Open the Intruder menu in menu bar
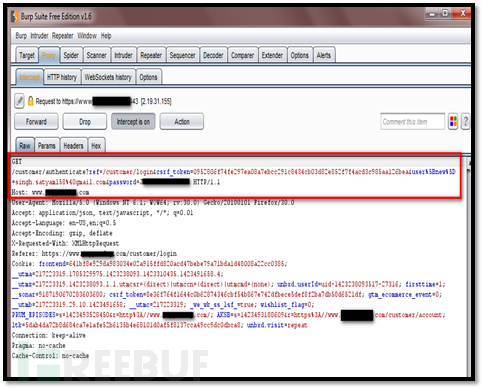Image resolution: width=484 pixels, height=390 pixels. click(x=39, y=36)
